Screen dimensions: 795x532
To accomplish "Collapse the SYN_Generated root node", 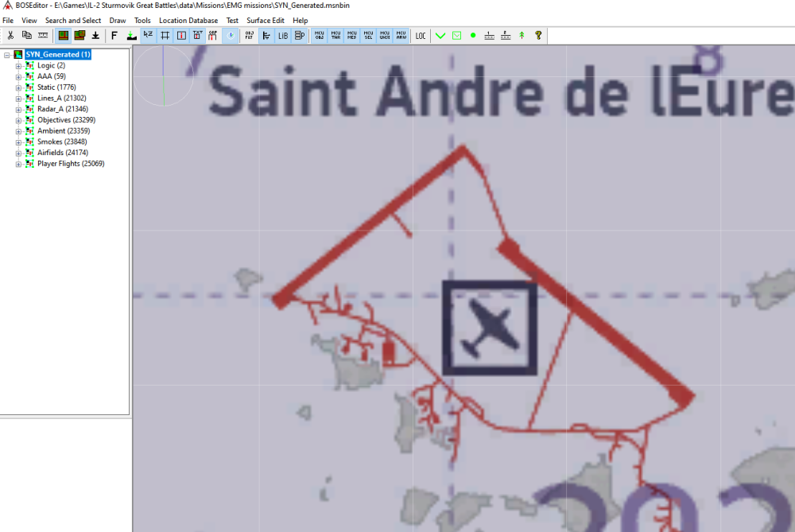I will click(x=7, y=55).
